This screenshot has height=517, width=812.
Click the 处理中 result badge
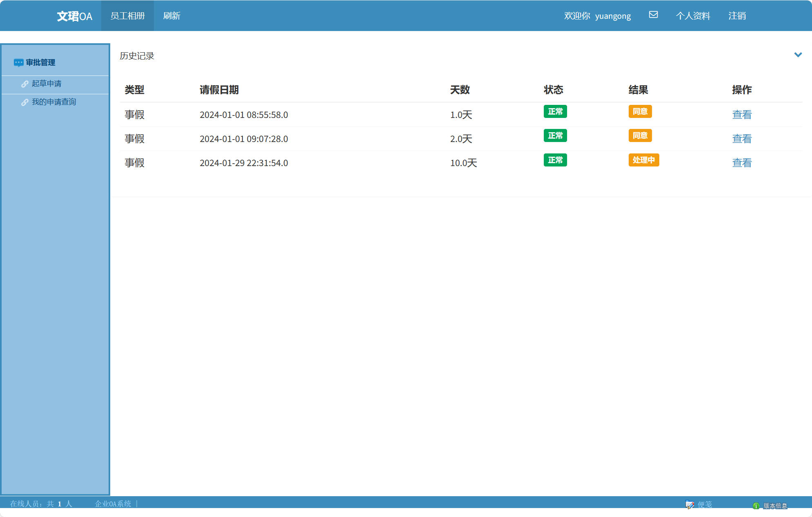pyautogui.click(x=643, y=160)
